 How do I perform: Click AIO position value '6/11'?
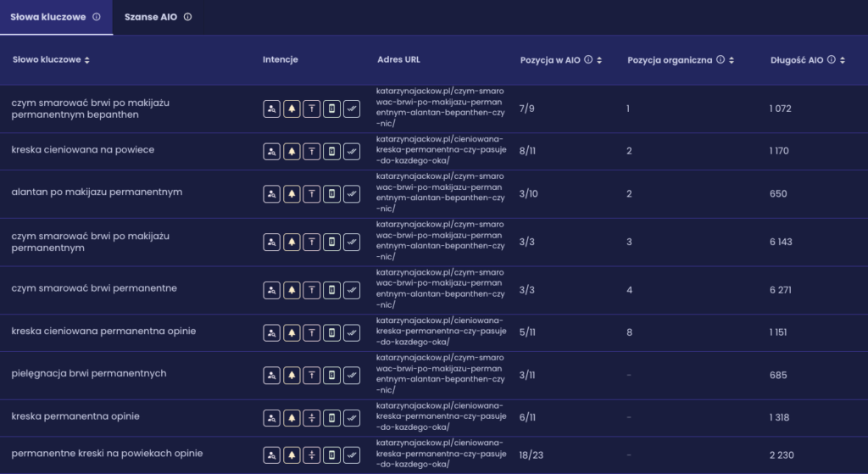pos(527,417)
